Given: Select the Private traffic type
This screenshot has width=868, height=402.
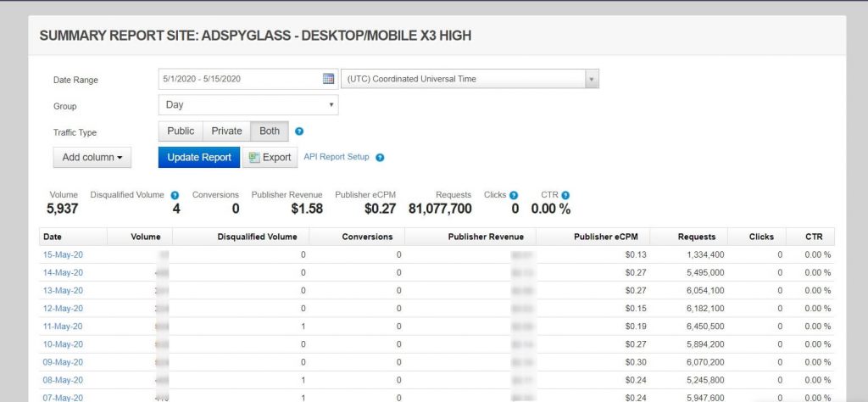Looking at the screenshot, I should [226, 131].
